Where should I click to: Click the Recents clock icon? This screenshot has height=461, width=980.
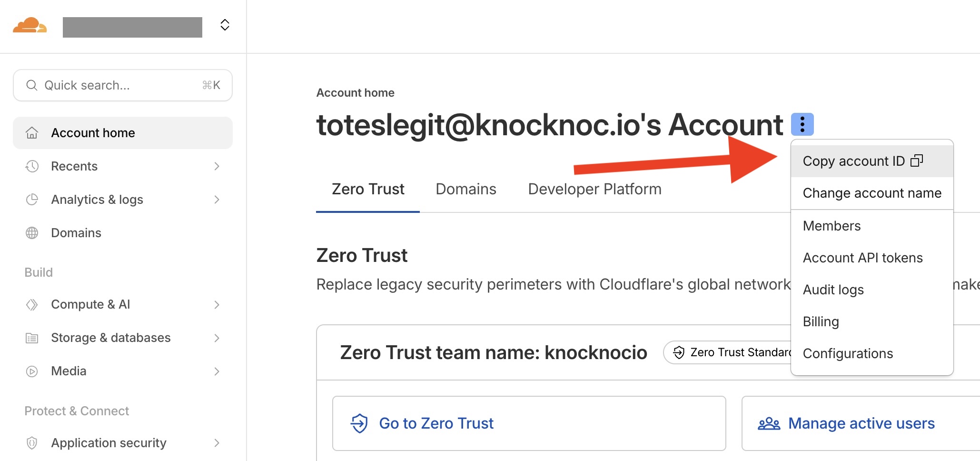[x=32, y=166]
